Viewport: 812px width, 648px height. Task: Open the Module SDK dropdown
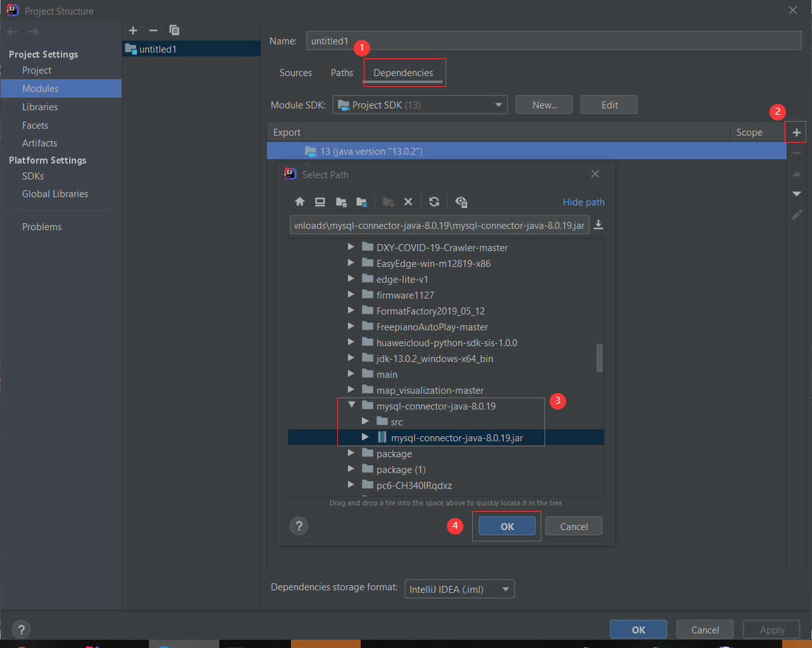pyautogui.click(x=420, y=105)
